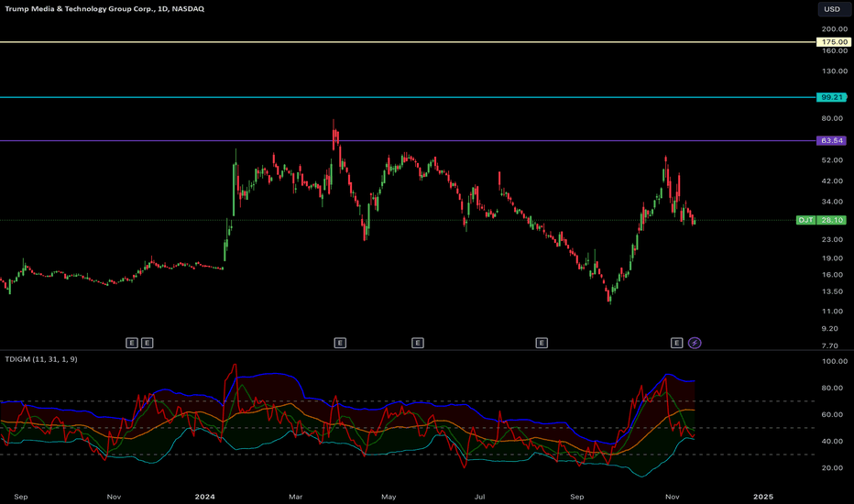This screenshot has width=854, height=504.
Task: Click the DJT 28.10 current price label
Action: click(x=821, y=220)
